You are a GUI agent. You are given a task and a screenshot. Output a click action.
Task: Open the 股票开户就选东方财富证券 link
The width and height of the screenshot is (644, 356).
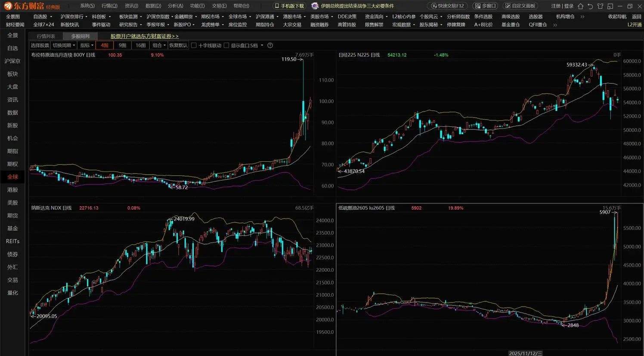(145, 37)
